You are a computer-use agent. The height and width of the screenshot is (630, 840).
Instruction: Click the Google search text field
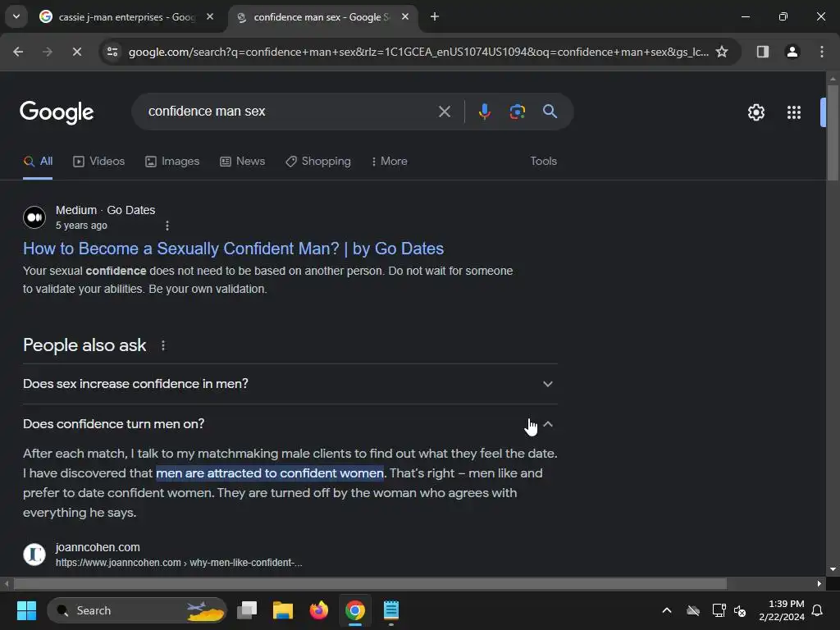click(290, 112)
